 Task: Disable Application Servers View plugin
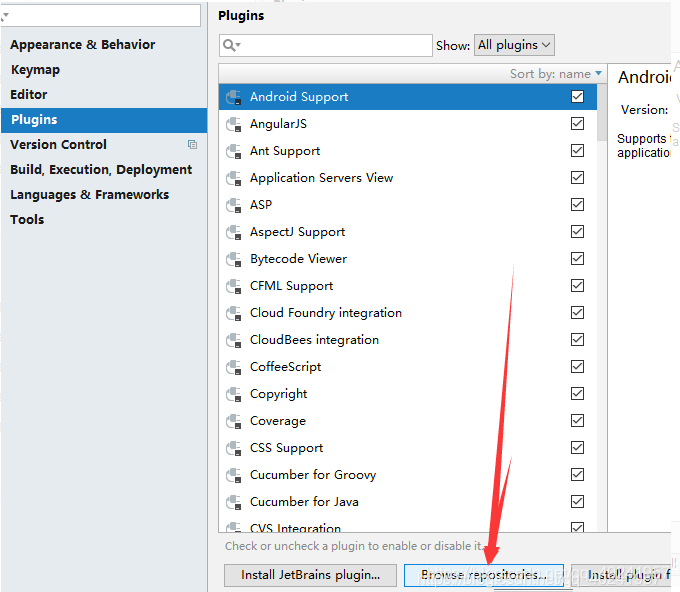pos(577,177)
